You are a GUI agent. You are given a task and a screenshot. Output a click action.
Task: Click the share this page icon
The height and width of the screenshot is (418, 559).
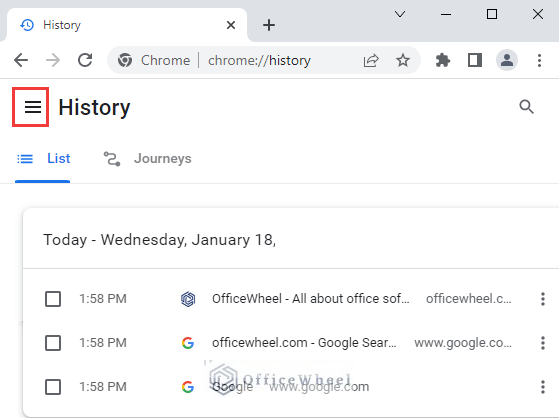tap(371, 60)
